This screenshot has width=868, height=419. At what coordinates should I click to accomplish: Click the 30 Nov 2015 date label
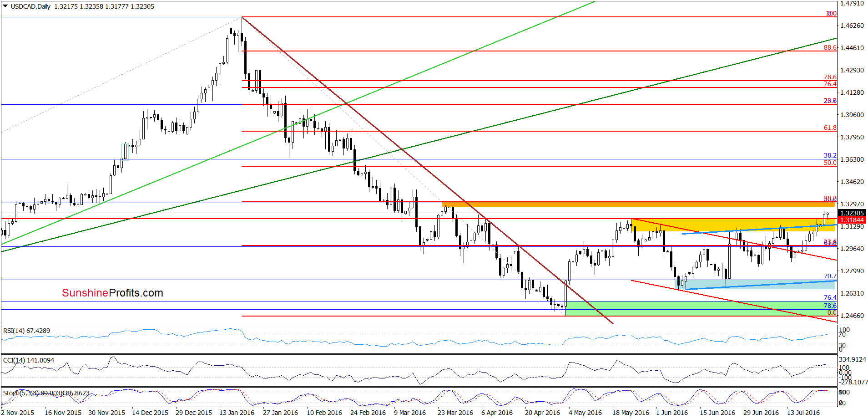(106, 413)
